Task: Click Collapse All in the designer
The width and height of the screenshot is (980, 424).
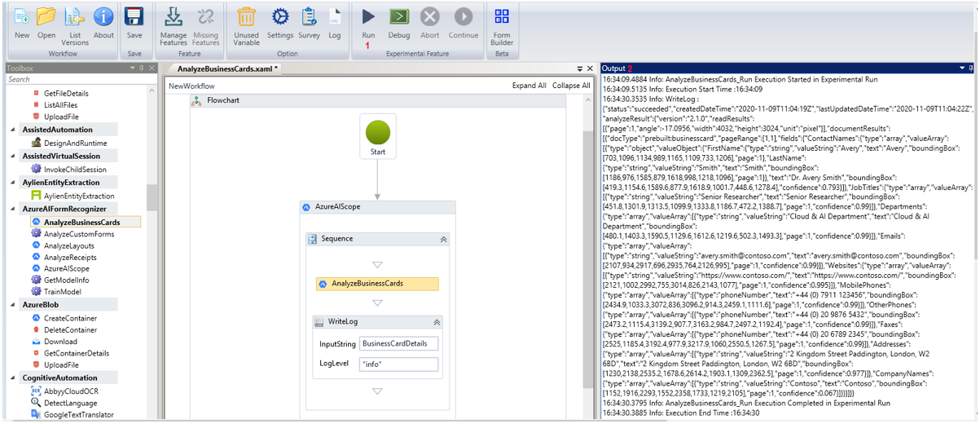Action: (571, 86)
